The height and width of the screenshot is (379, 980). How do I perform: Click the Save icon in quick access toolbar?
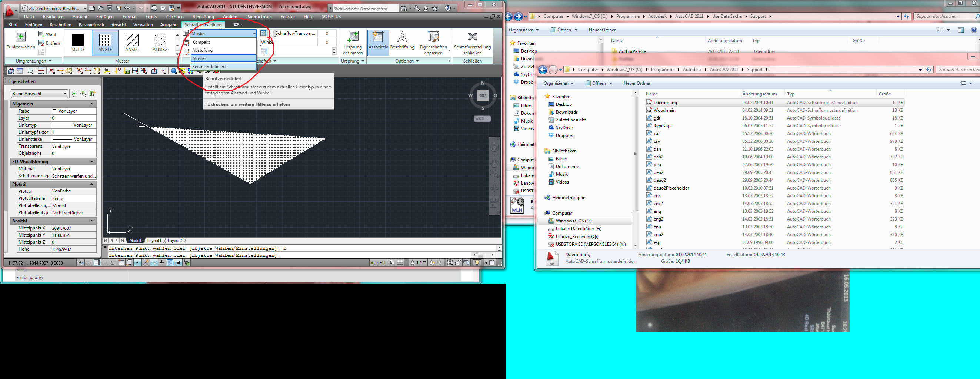coord(110,8)
